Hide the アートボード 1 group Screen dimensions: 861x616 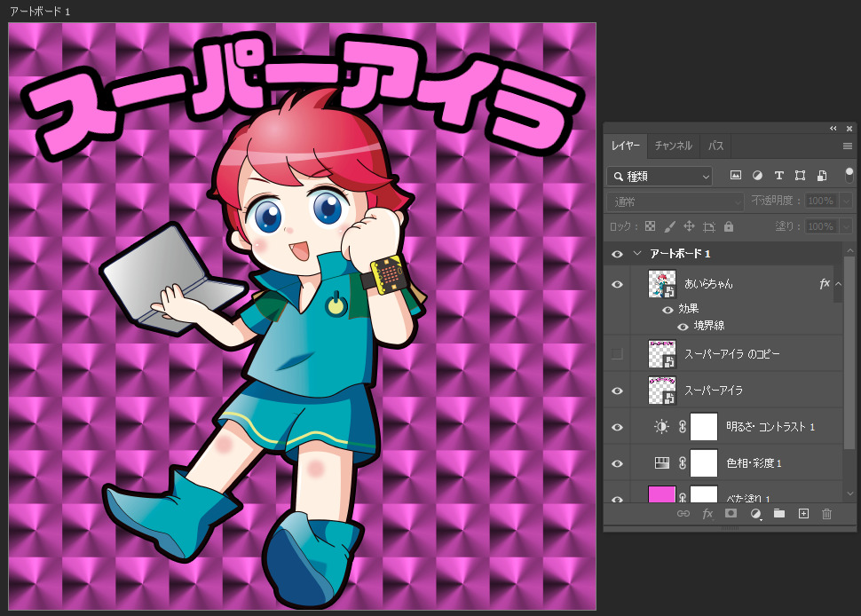tap(617, 254)
